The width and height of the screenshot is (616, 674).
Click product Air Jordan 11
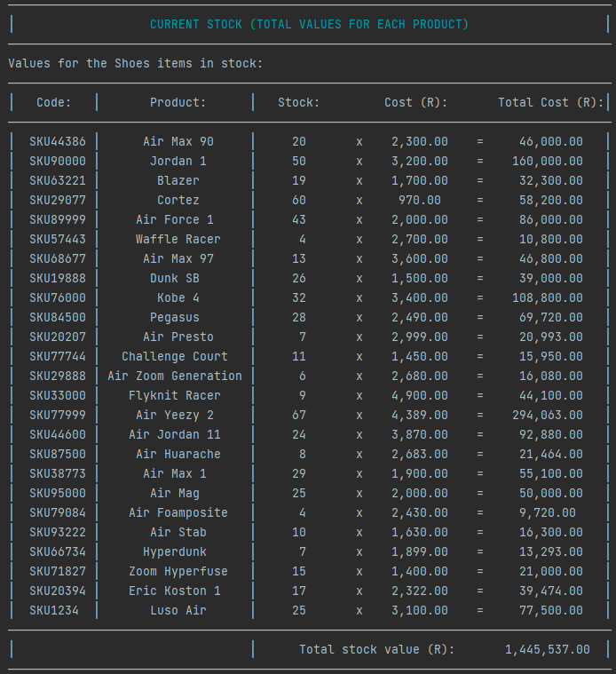(x=175, y=434)
